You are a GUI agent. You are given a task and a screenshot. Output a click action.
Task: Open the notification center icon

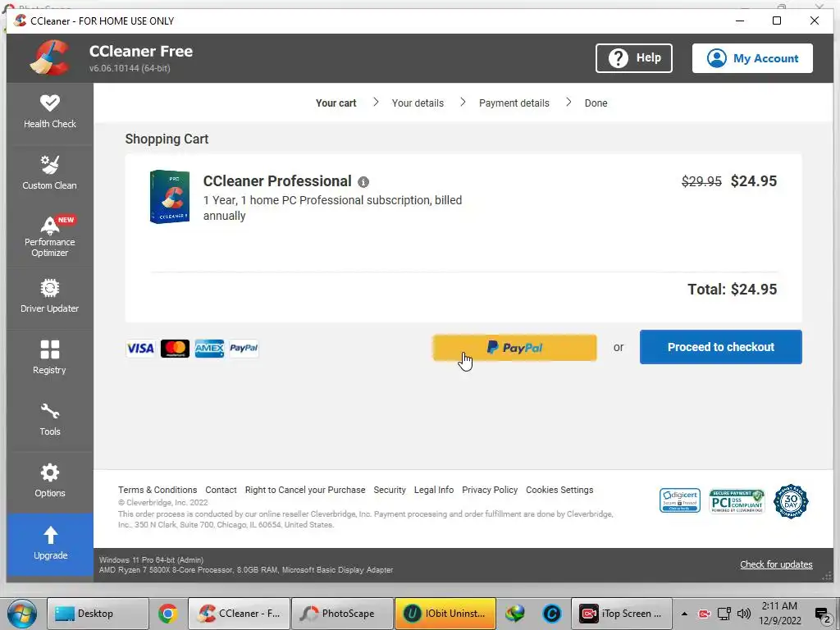click(822, 615)
